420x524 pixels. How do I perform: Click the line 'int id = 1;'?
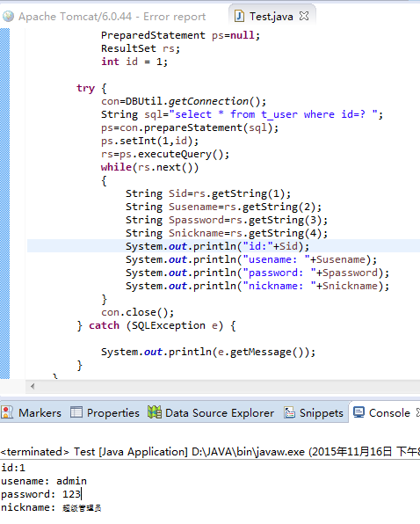point(134,62)
